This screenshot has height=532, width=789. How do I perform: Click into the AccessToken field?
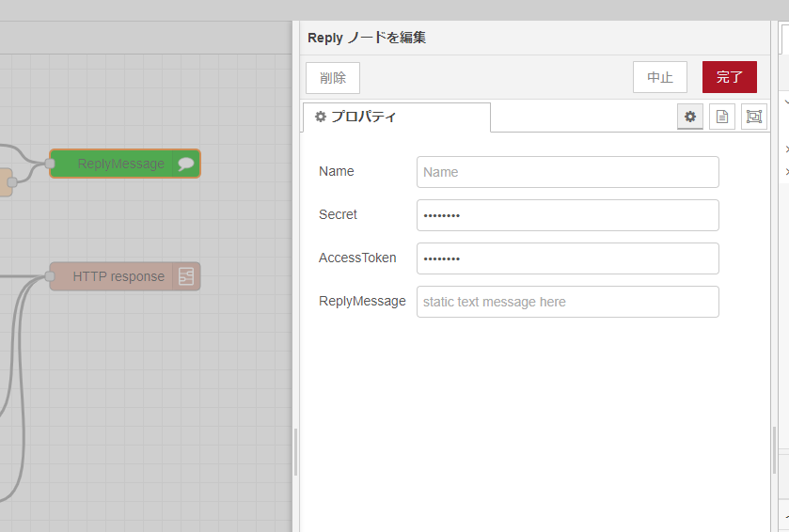click(x=567, y=258)
